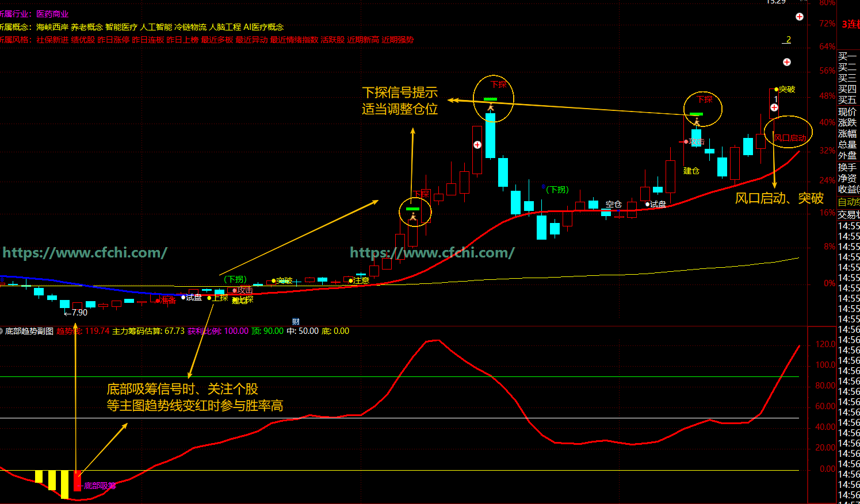Click the magenta 底部吸筹 signal label
Screen dimensions: 860x504
[x=100, y=486]
